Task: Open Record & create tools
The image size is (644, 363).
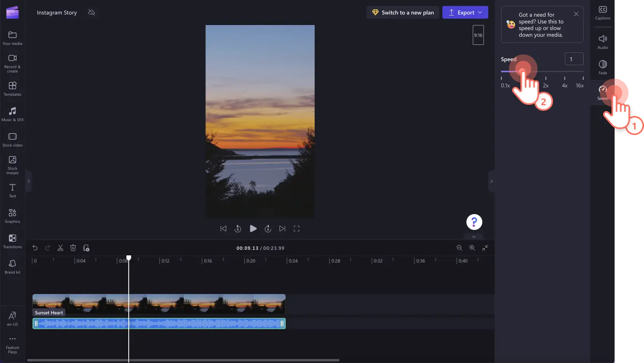Action: pos(12,64)
